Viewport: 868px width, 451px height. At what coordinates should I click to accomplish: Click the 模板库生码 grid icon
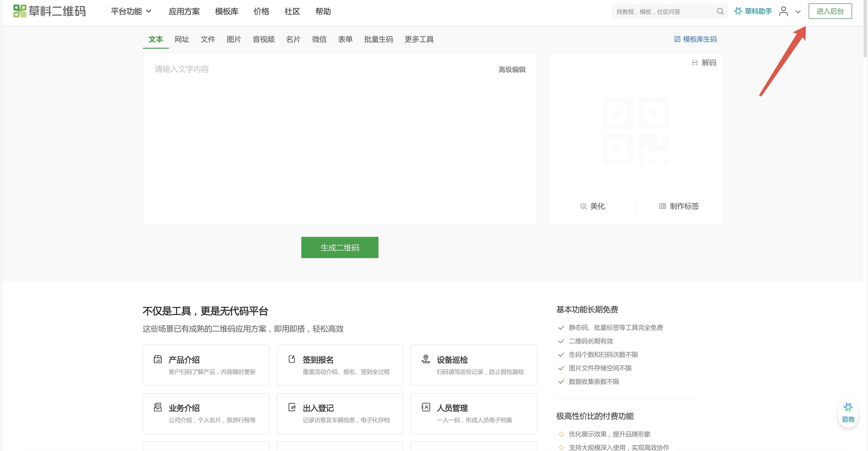click(677, 39)
